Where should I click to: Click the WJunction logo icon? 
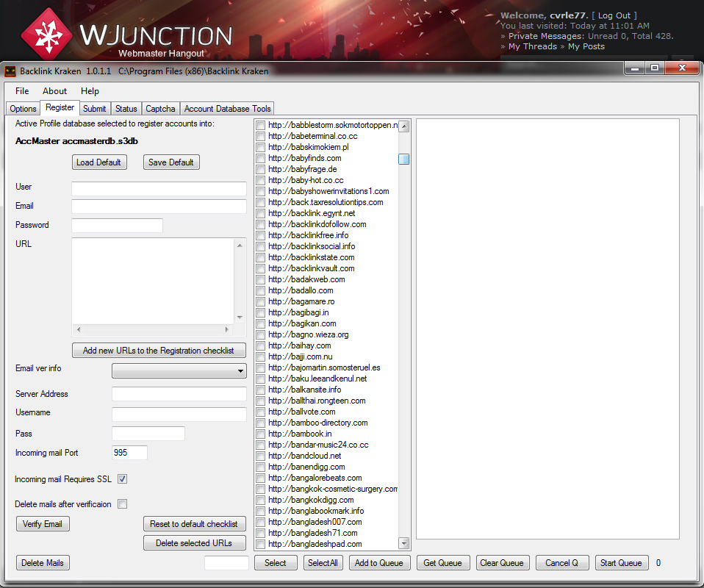pos(46,33)
